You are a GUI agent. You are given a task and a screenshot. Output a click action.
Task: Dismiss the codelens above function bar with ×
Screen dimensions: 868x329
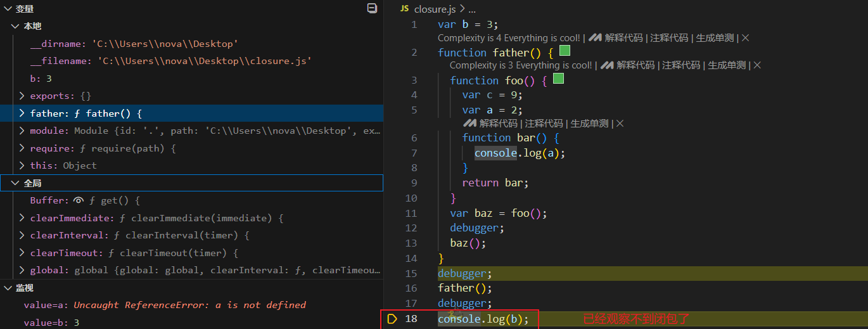pyautogui.click(x=620, y=124)
